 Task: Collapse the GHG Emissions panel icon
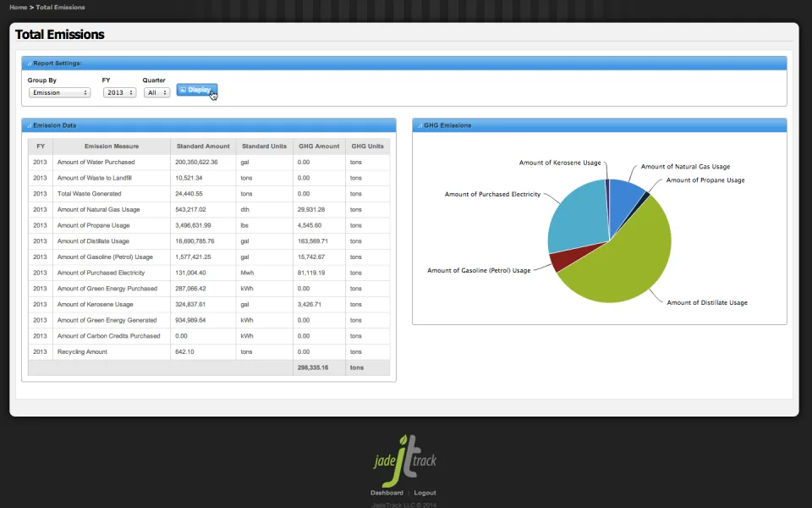pos(420,126)
